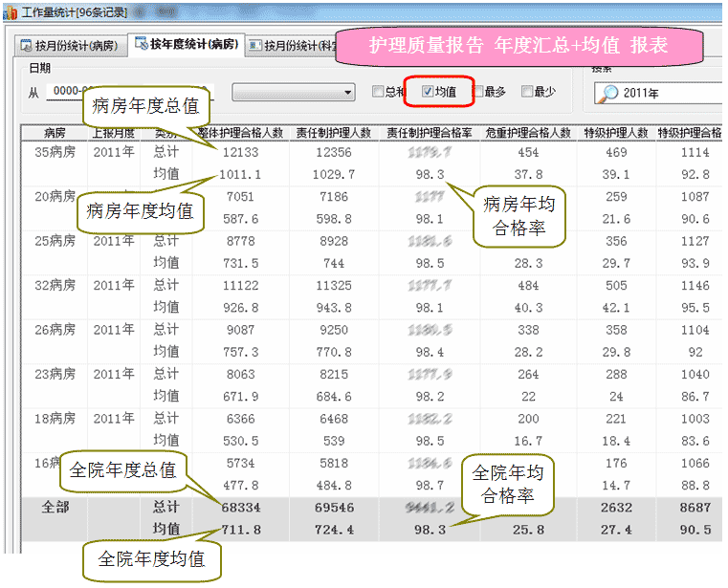Click value 8687 in totals row
This screenshot has width=728, height=588.
pyautogui.click(x=695, y=508)
